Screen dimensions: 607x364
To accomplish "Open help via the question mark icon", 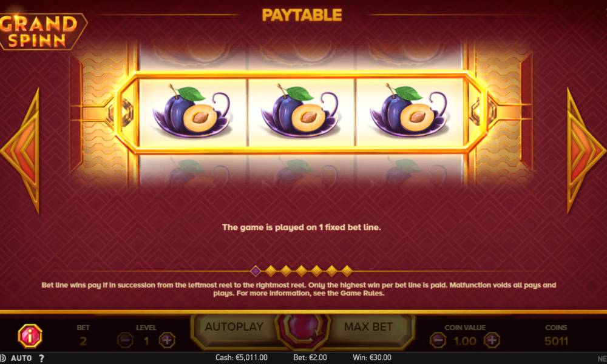I will pyautogui.click(x=41, y=358).
